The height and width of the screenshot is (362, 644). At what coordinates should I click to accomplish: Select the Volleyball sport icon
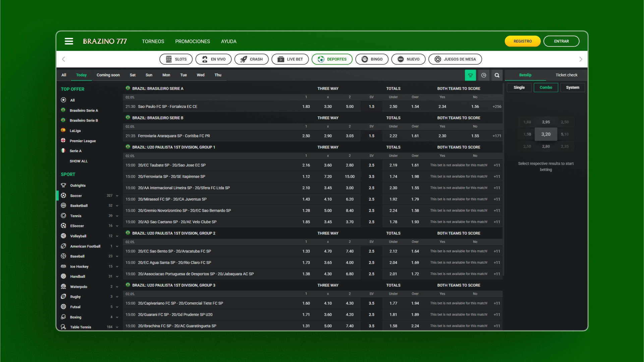tap(63, 236)
